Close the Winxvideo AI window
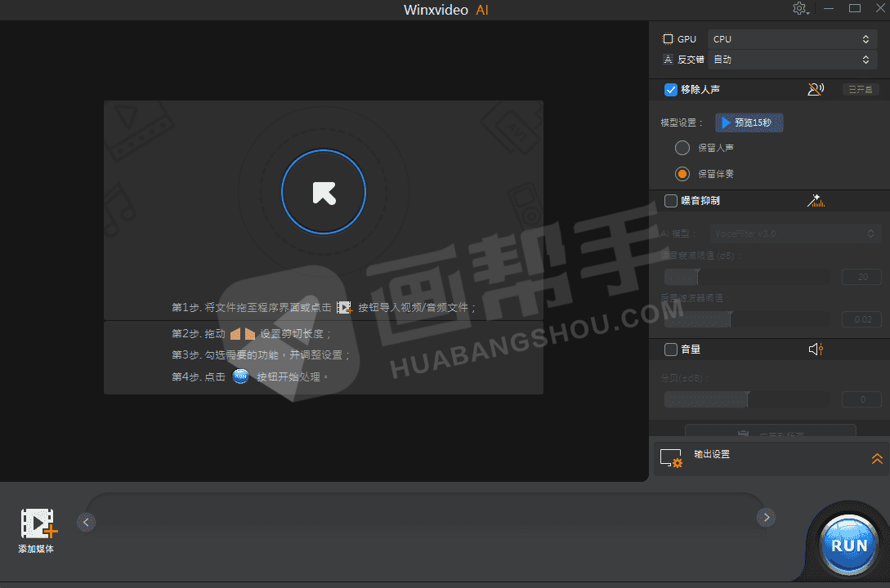Screen dimensions: 890x588 [880, 8]
